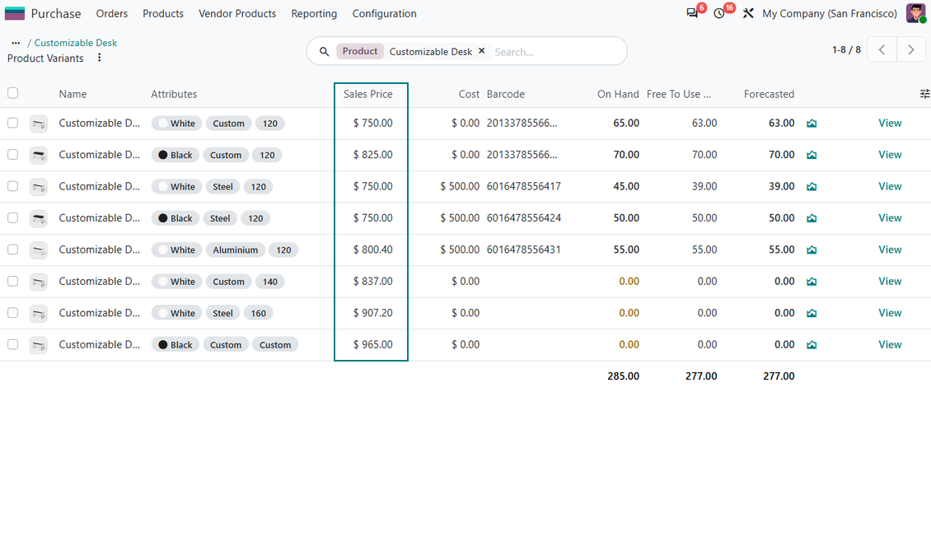Open the Product Variants actions kebab menu

[x=99, y=58]
